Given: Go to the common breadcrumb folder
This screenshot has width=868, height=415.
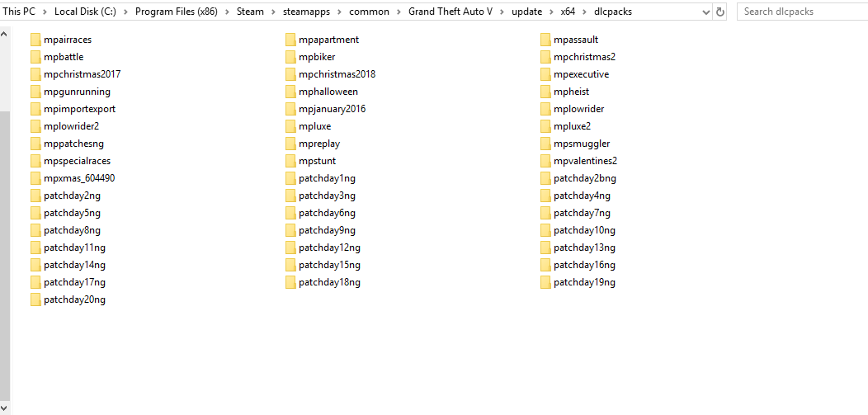Looking at the screenshot, I should [x=370, y=12].
